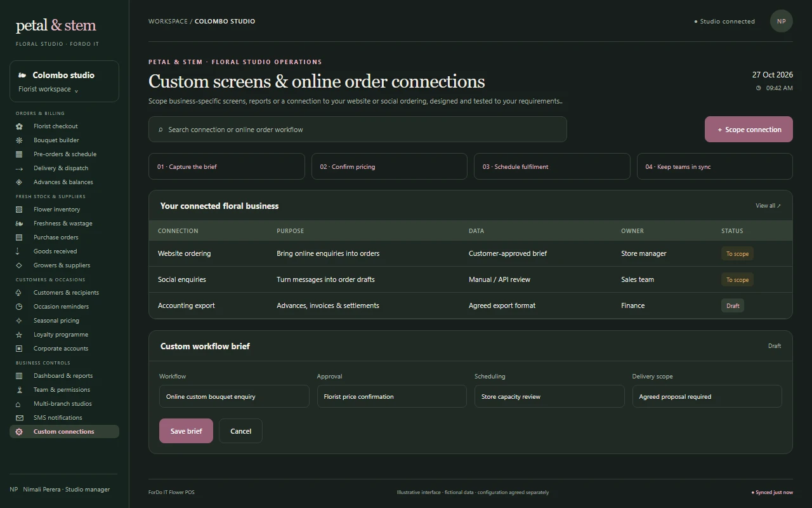Open the NP user avatar

[782, 21]
